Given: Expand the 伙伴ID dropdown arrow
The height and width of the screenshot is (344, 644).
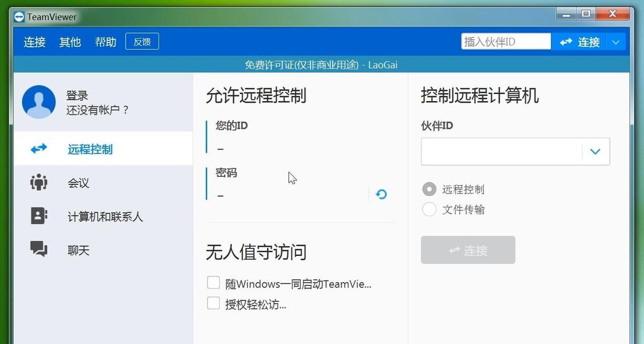Looking at the screenshot, I should (595, 152).
